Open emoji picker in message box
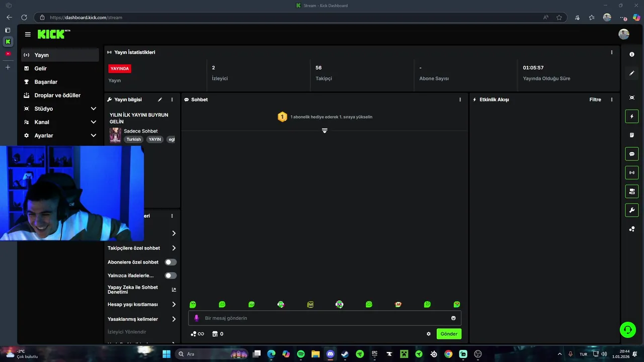 (x=453, y=318)
